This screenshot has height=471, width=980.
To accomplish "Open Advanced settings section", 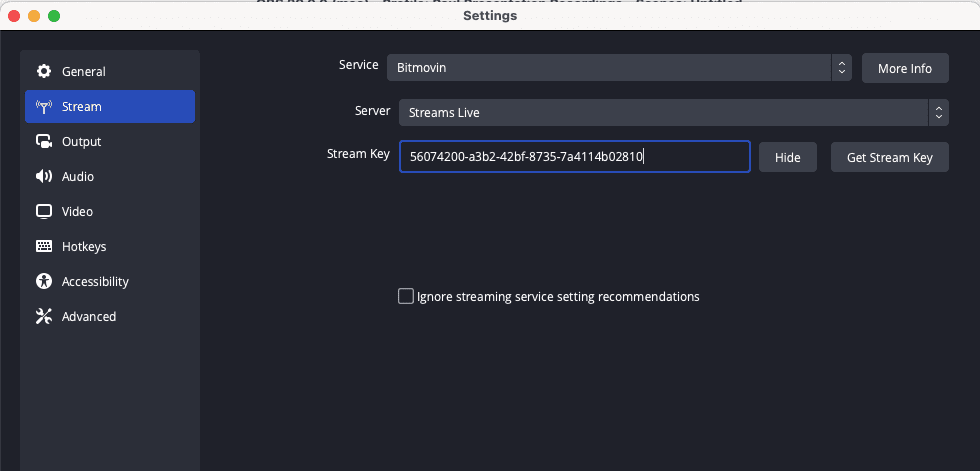I will point(110,317).
